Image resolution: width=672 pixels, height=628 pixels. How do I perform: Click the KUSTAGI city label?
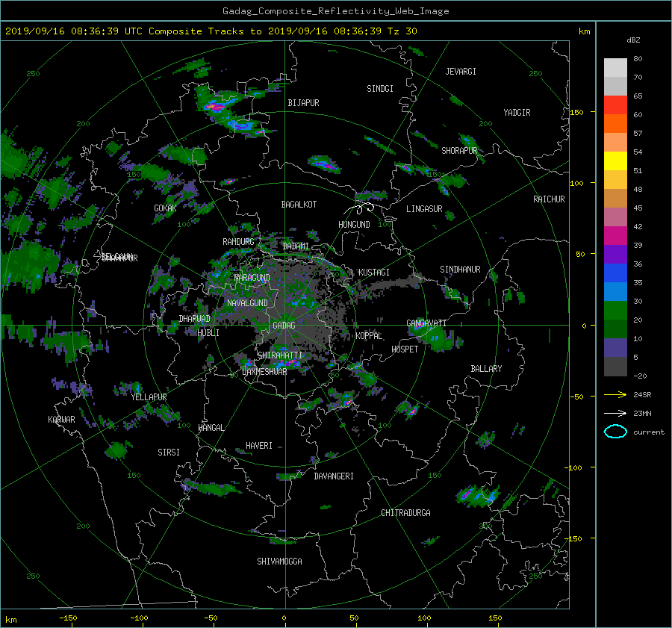374,273
